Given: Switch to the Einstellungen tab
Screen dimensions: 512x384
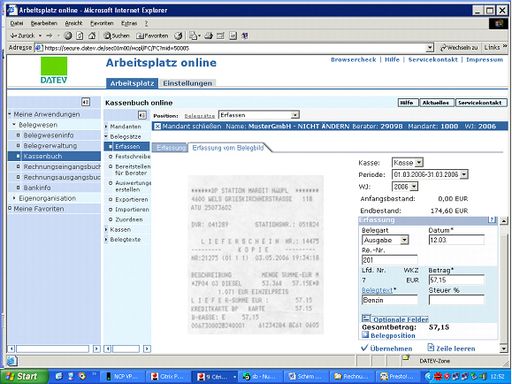Looking at the screenshot, I should (x=187, y=83).
